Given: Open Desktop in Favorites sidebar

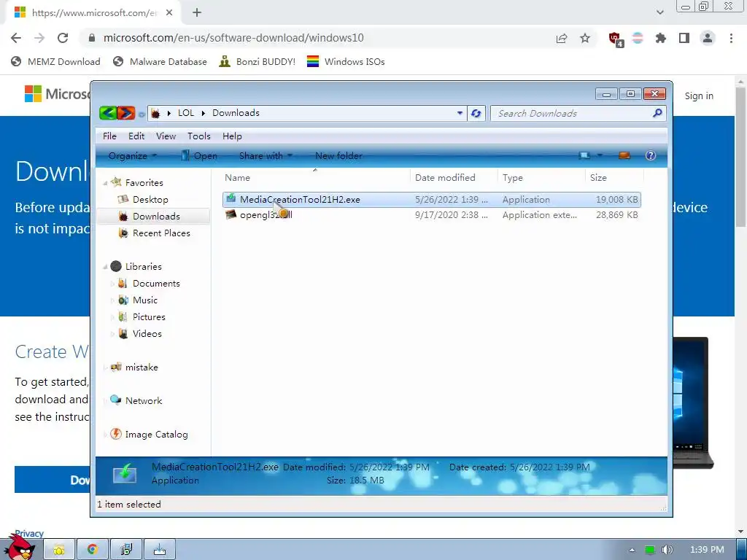Looking at the screenshot, I should pos(150,200).
